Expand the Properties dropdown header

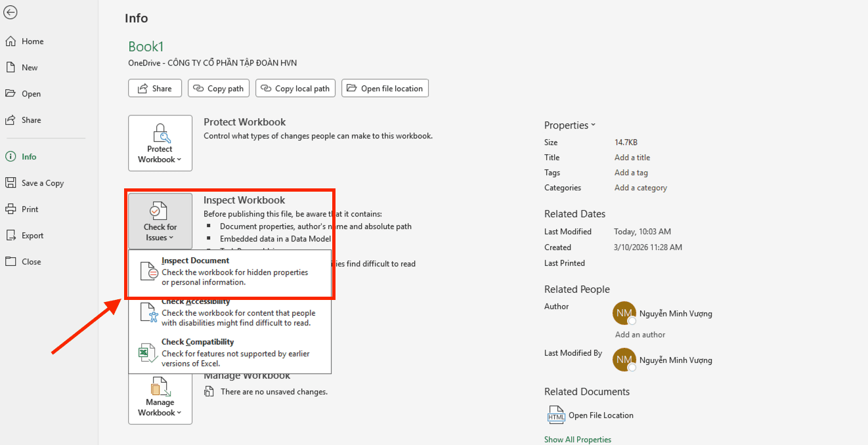[569, 125]
